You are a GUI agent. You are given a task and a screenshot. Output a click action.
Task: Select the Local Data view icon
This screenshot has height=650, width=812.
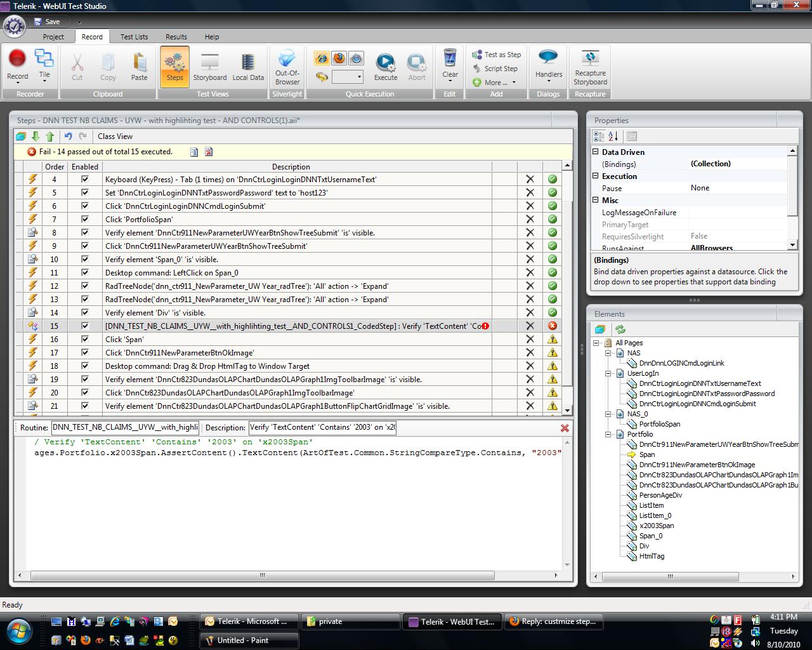[248, 67]
